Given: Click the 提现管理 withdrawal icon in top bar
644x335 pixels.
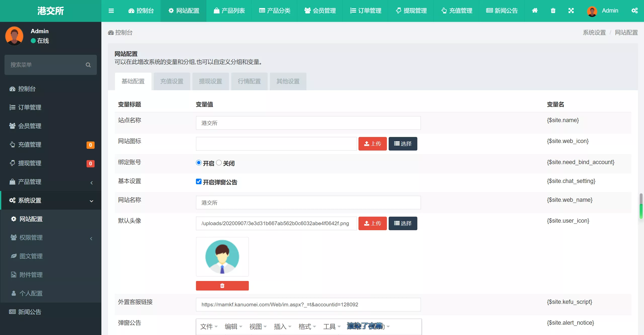Looking at the screenshot, I should [411, 11].
